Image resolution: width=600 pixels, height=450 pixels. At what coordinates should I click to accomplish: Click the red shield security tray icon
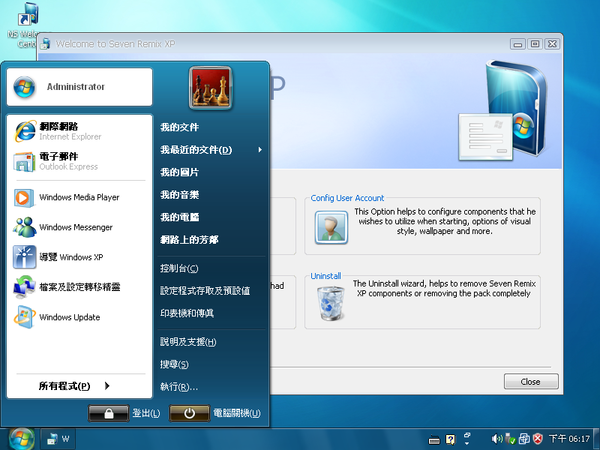tap(538, 439)
